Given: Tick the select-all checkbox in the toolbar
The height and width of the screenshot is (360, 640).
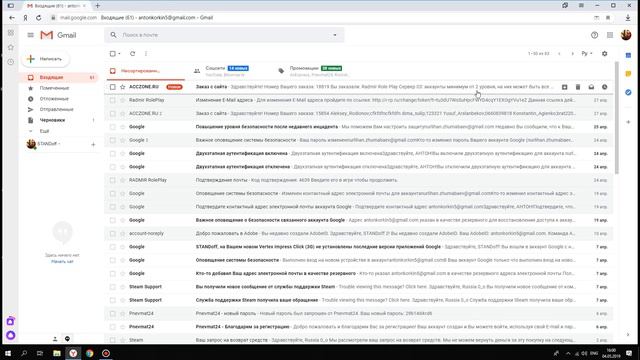Looking at the screenshot, I should pyautogui.click(x=113, y=53).
